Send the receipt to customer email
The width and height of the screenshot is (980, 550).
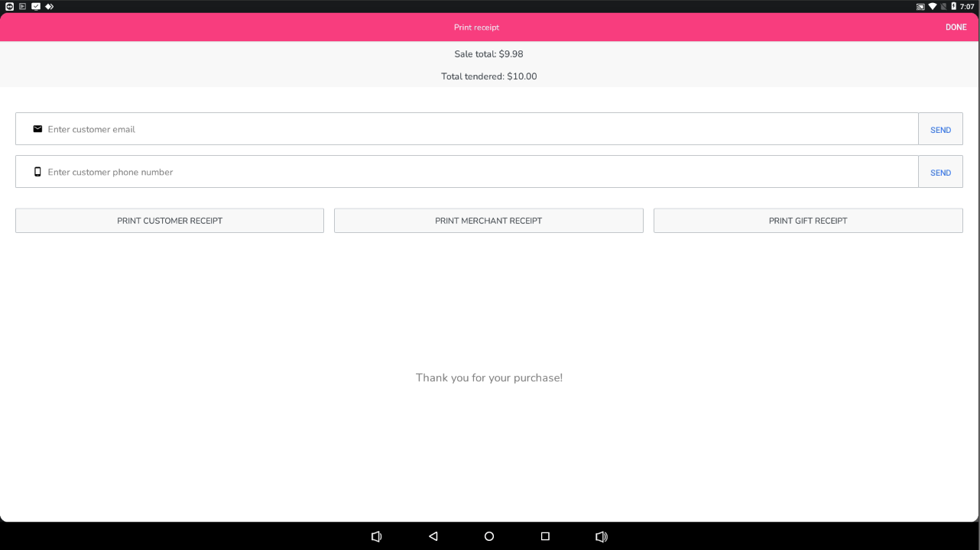(x=940, y=130)
